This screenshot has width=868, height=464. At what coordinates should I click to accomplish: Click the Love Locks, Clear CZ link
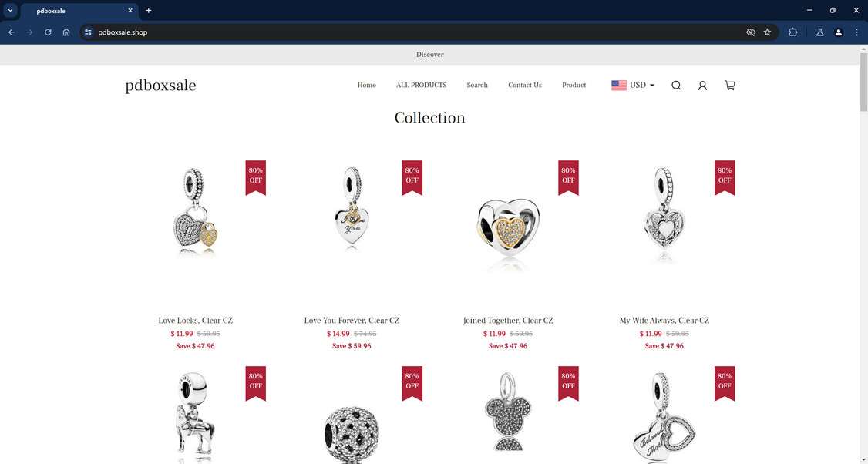[195, 321]
